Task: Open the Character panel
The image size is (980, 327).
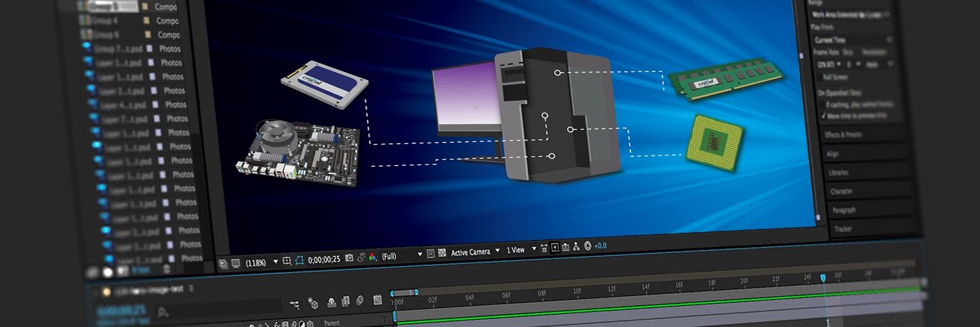Action: (841, 192)
